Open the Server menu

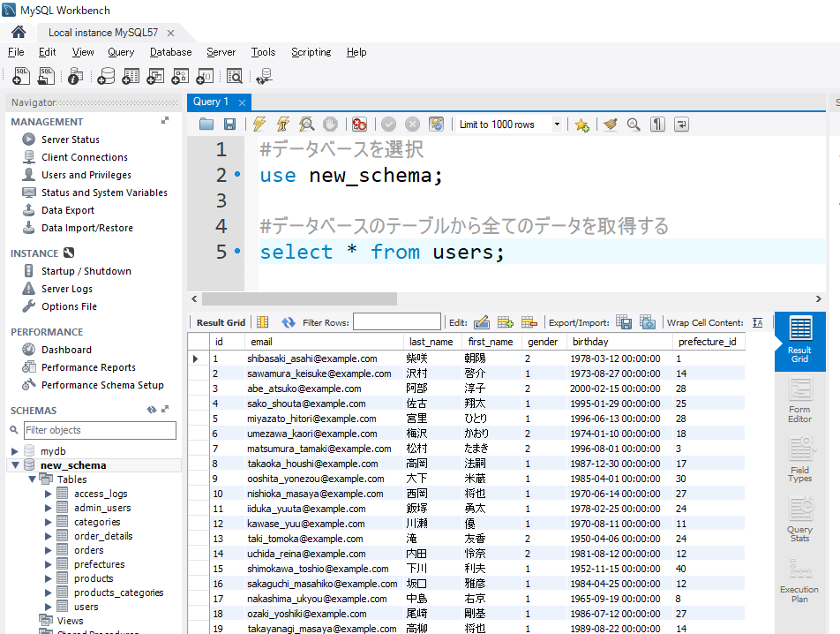[221, 52]
